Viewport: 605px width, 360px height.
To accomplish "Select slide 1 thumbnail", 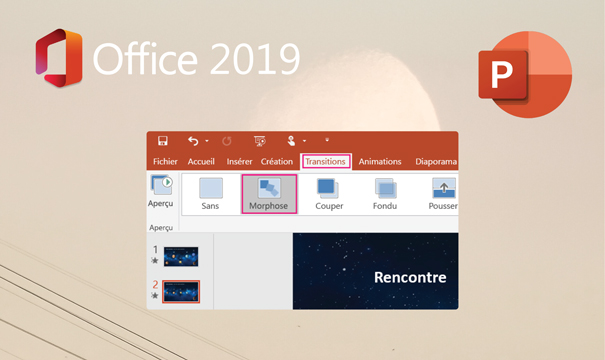I will click(181, 257).
